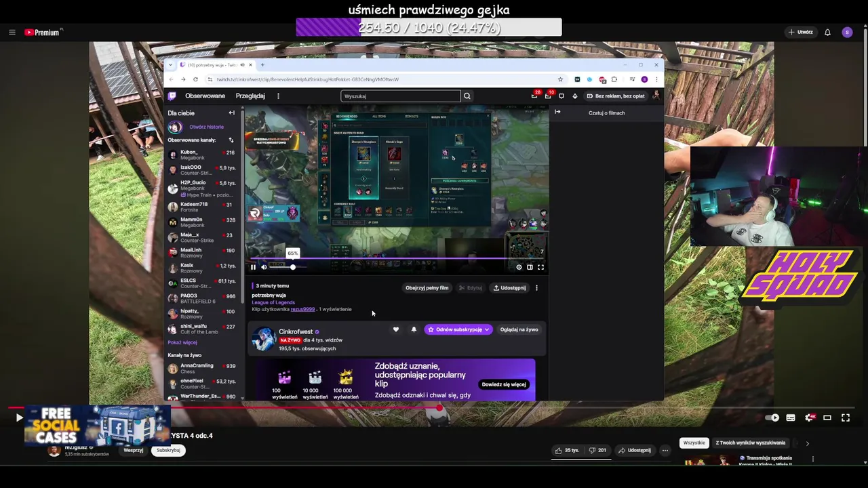The image size is (868, 488).
Task: Open clip more options vertical dots
Action: tap(536, 288)
